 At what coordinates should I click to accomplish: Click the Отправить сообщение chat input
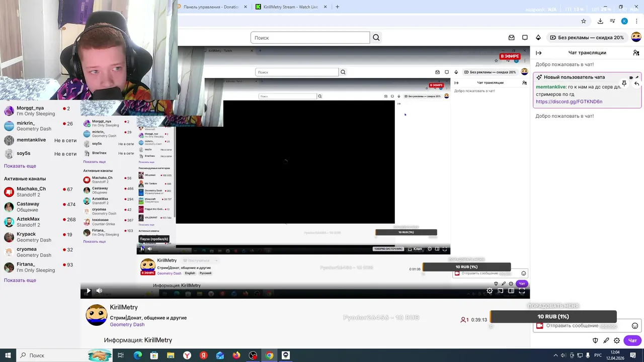[587, 326]
